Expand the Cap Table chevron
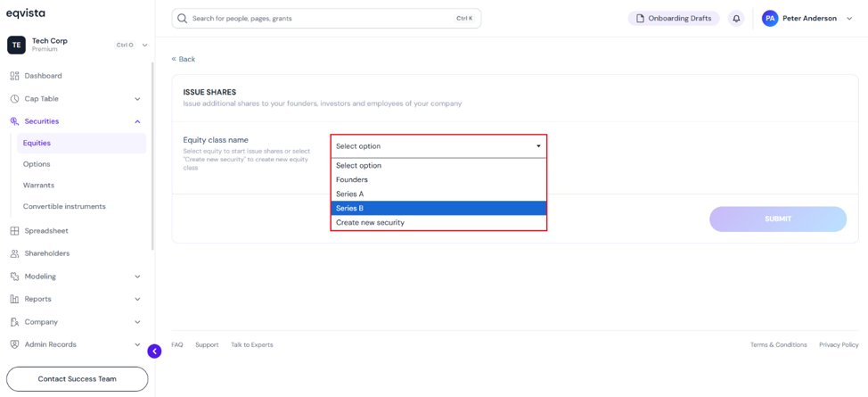868x397 pixels. point(138,99)
